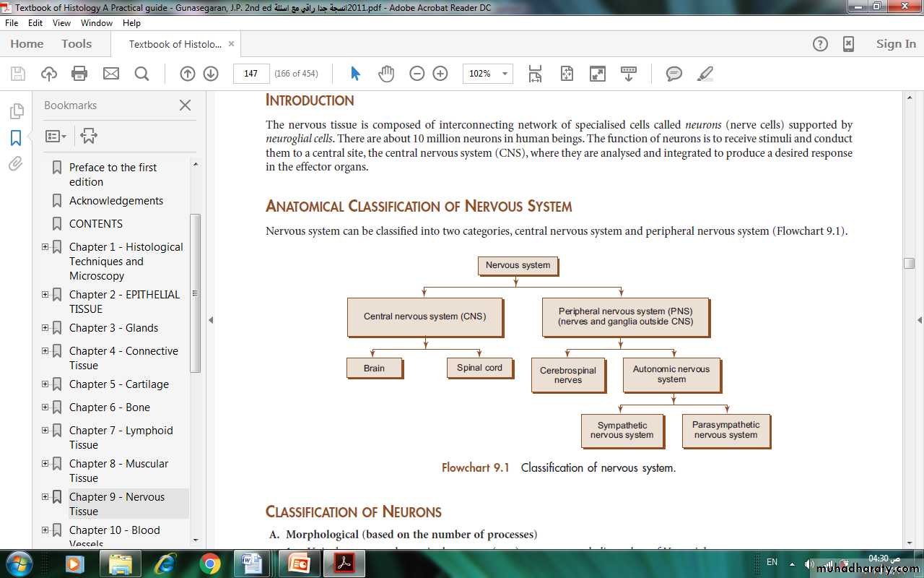This screenshot has width=924, height=578.
Task: Open the Add comment tool
Action: 674,74
